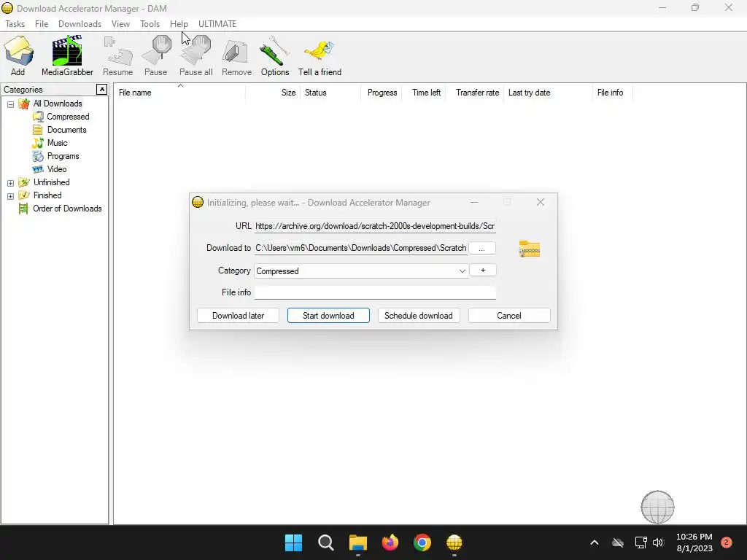
Task: Open the Tasks menu
Action: (15, 24)
